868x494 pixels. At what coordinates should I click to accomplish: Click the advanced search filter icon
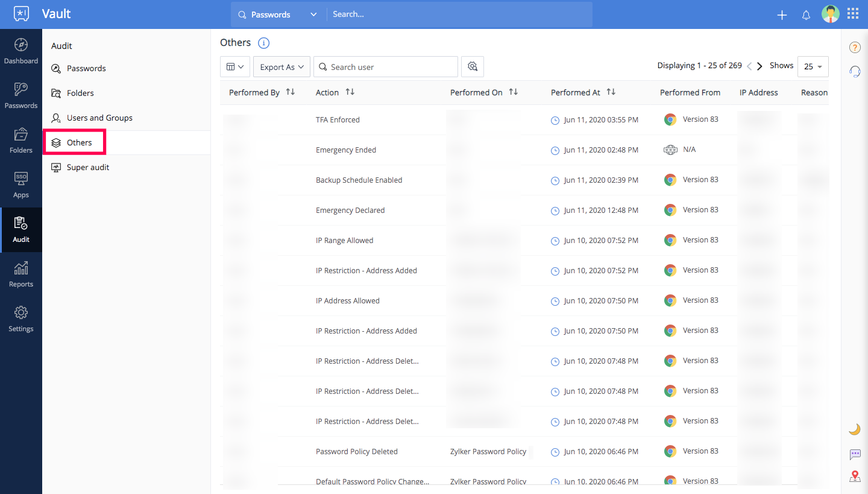point(473,66)
